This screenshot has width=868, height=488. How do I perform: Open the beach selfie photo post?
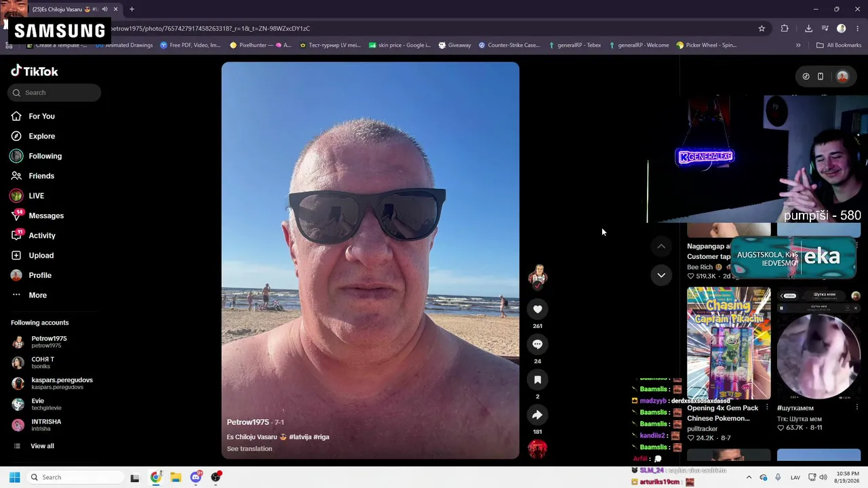tap(370, 261)
